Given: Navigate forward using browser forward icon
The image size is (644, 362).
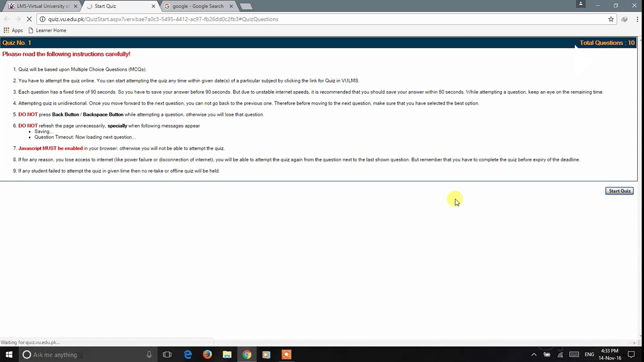Looking at the screenshot, I should pyautogui.click(x=18, y=19).
